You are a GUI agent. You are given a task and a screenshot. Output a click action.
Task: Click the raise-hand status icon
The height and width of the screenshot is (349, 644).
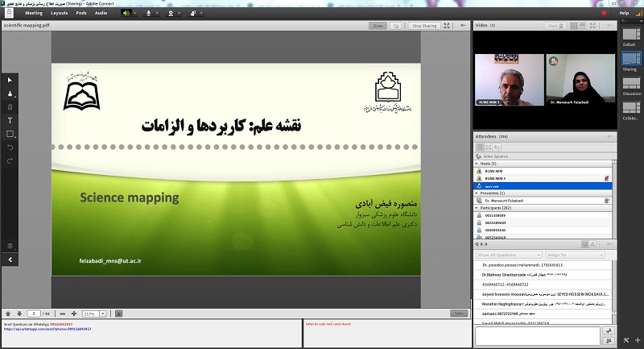[193, 13]
